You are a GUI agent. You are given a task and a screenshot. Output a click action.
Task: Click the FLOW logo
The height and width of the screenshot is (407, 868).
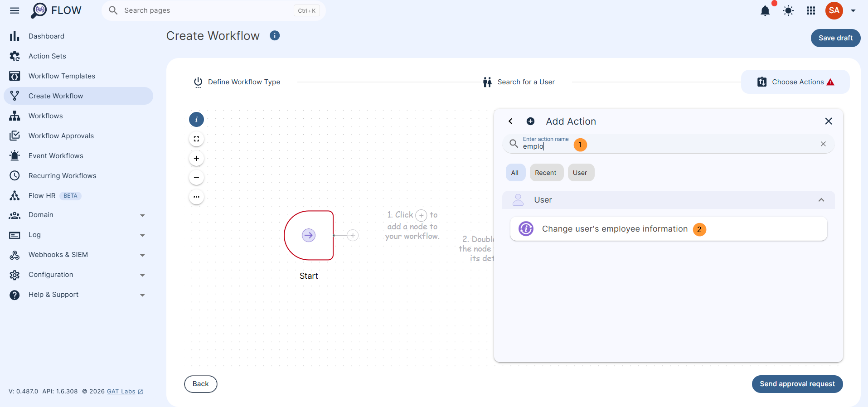pyautogui.click(x=56, y=10)
